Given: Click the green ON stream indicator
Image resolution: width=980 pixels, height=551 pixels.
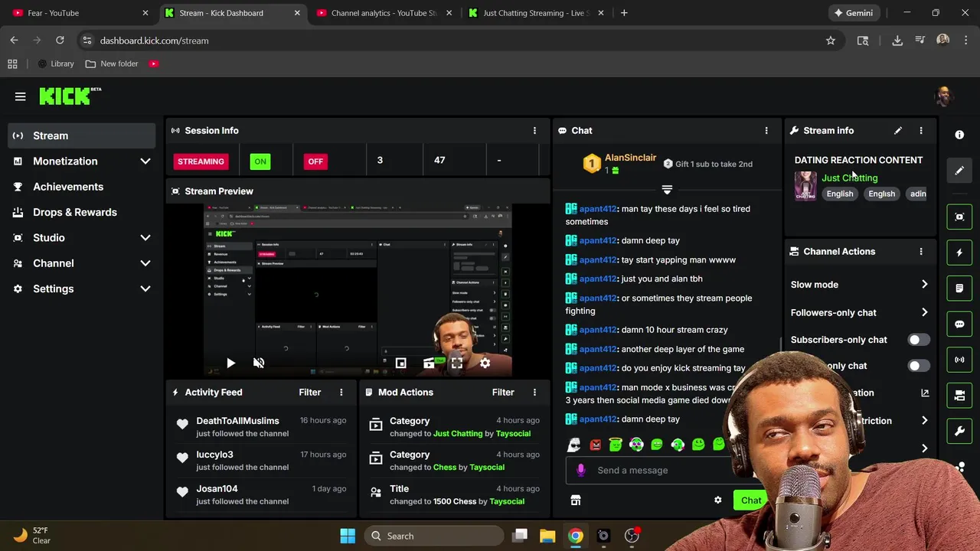Looking at the screenshot, I should [x=260, y=161].
